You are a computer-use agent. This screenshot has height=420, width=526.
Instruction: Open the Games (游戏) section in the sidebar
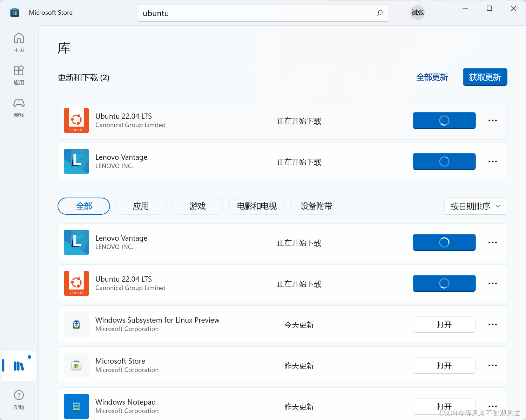[19, 108]
